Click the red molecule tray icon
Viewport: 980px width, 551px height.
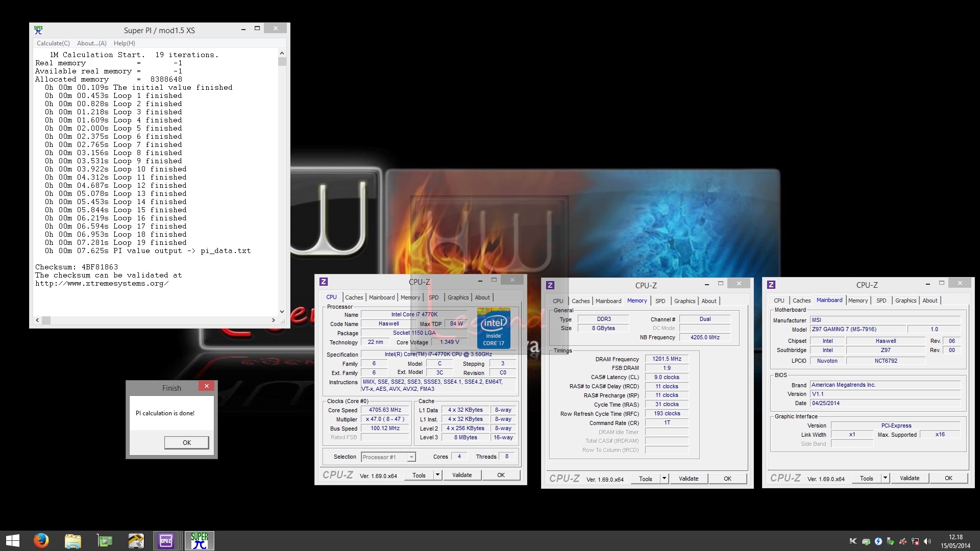click(903, 541)
